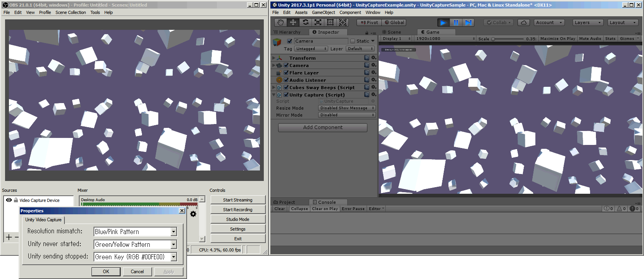Select the Hand tool in Unity toolbar
Viewport: 644px width, 279px height.
tap(280, 22)
